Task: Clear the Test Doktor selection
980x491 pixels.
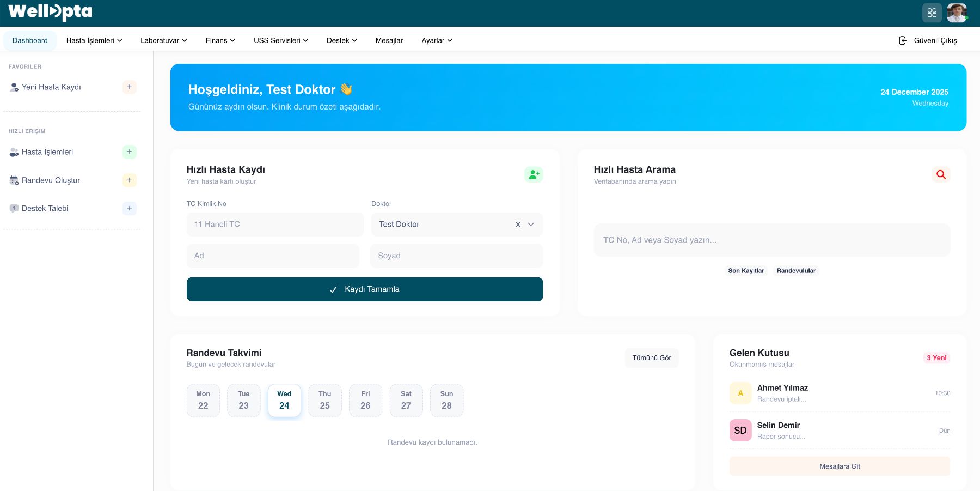Action: click(518, 225)
